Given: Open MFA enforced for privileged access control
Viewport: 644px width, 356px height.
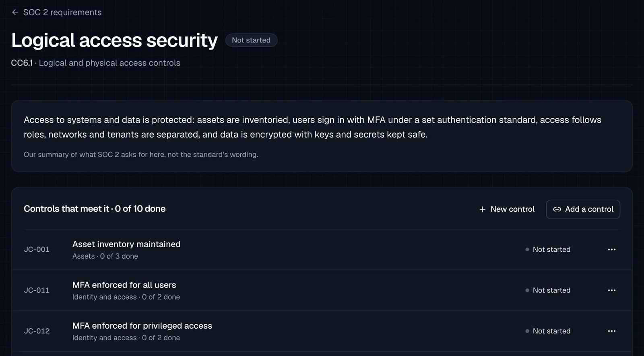Looking at the screenshot, I should point(142,325).
